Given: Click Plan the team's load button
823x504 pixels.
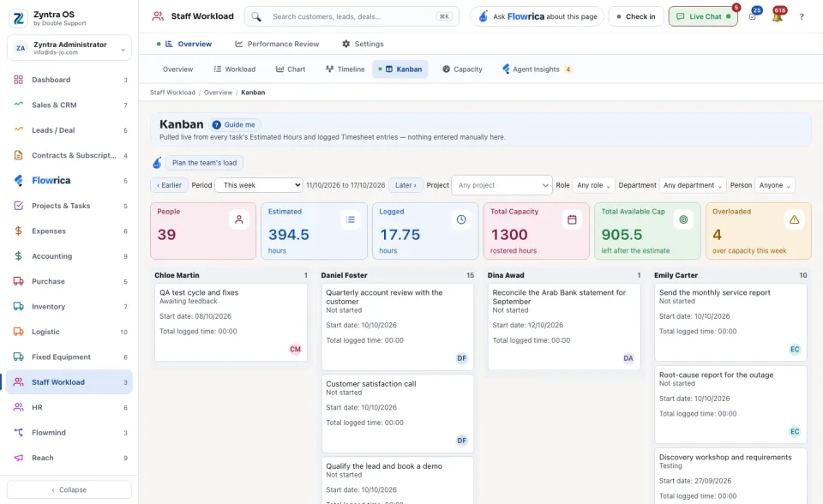Looking at the screenshot, I should point(204,163).
